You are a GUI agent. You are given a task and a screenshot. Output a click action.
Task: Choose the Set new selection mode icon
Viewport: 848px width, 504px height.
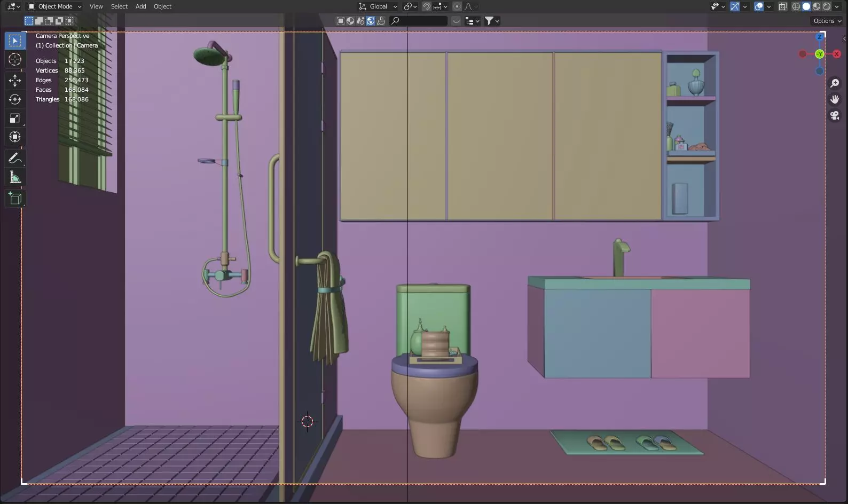click(x=29, y=21)
